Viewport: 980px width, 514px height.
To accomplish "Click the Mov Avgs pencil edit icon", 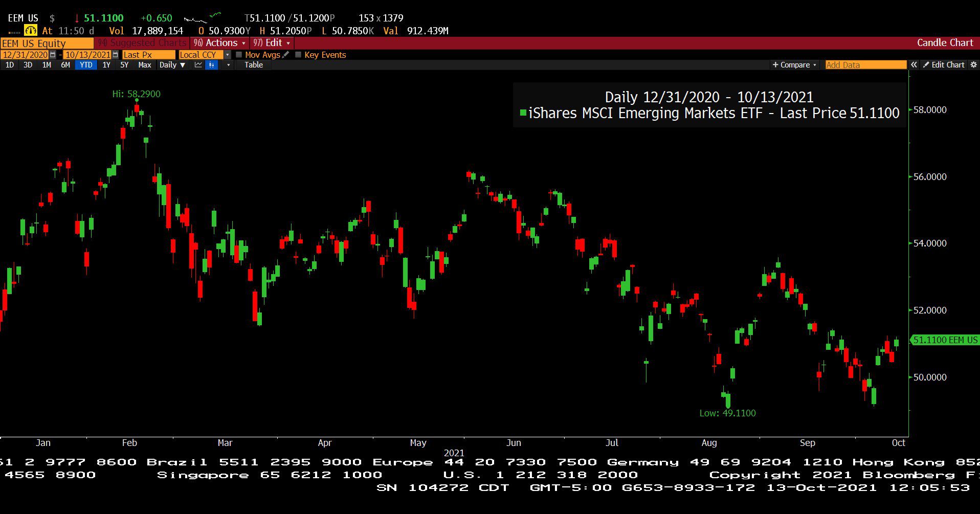I will (286, 55).
